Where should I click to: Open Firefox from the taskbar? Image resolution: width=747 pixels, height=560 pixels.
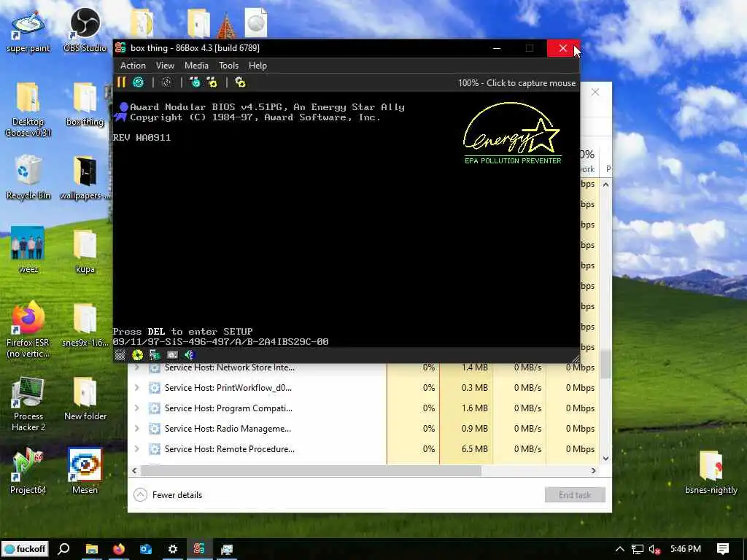[119, 549]
